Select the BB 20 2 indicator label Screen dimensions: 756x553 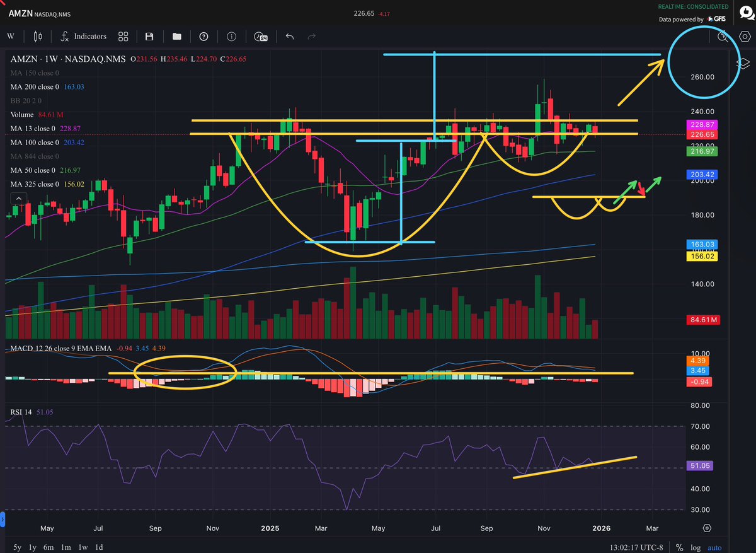25,101
